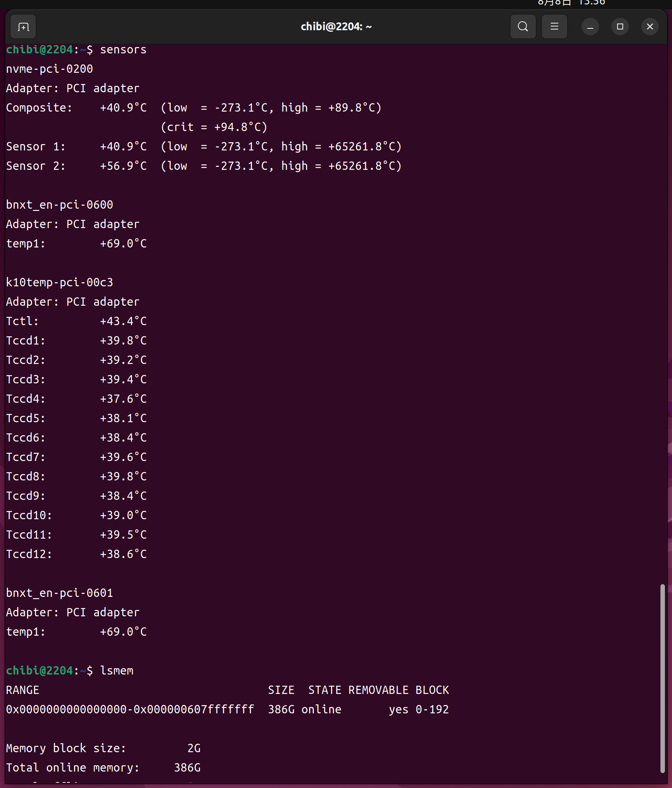Click the bnxt_en-pci-0601 device heading

(60, 593)
